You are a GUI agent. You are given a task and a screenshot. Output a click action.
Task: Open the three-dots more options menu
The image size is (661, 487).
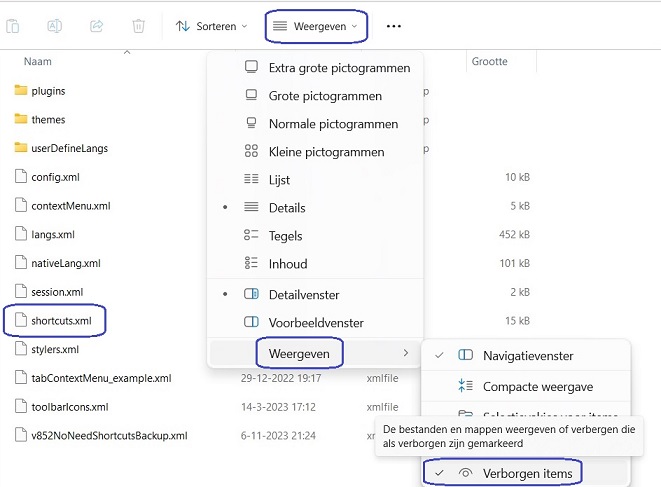(394, 26)
